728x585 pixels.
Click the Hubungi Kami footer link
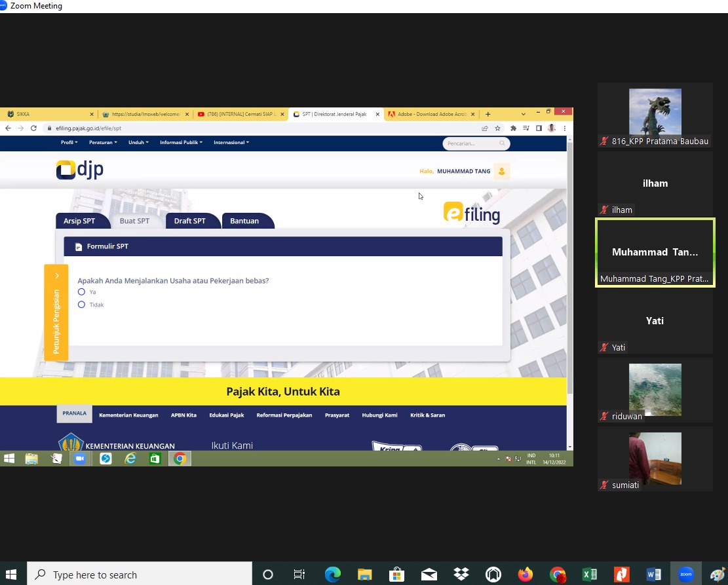pos(379,415)
